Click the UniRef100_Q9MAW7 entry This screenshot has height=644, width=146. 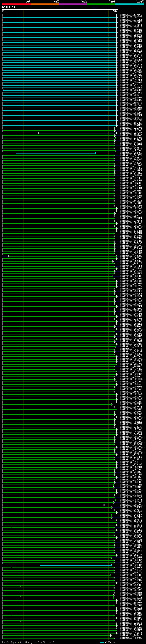coord(131,98)
